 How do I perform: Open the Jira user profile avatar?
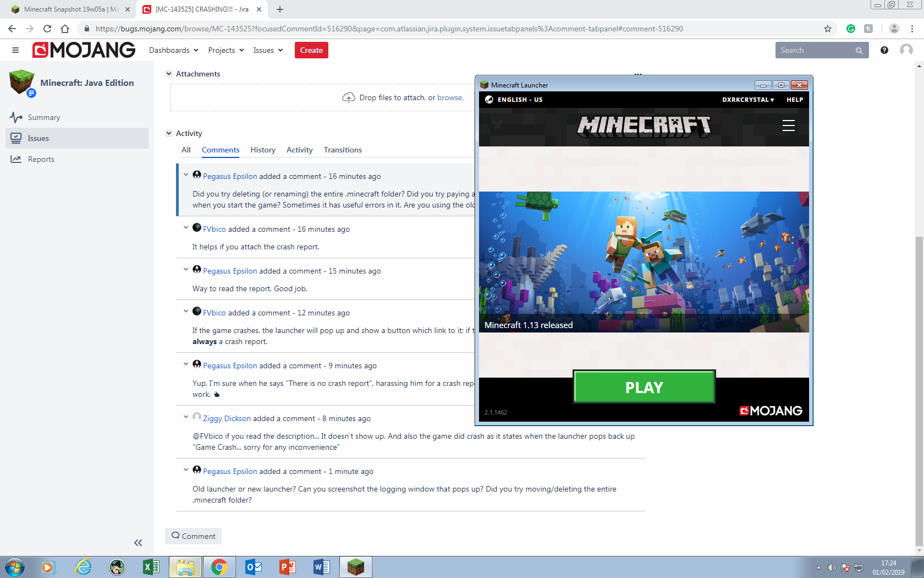coord(906,50)
